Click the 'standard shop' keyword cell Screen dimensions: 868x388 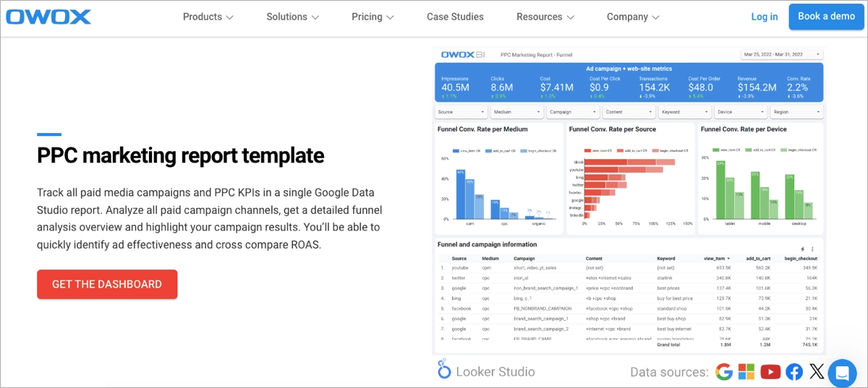672,308
